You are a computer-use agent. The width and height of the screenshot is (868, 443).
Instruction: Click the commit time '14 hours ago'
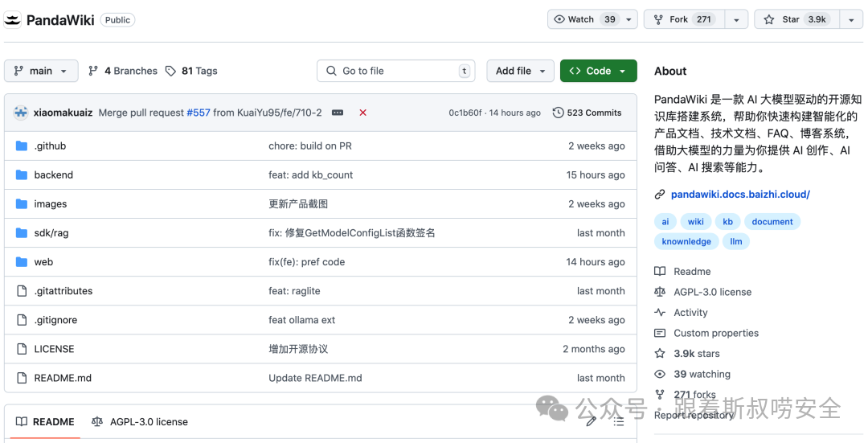click(x=515, y=113)
